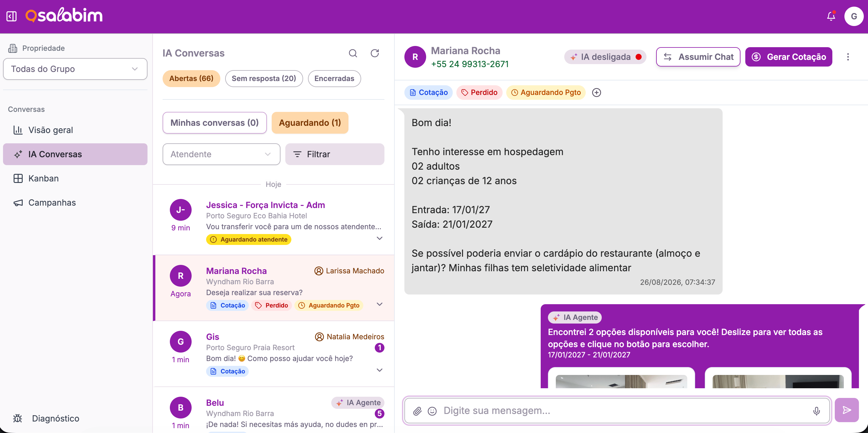Click the Larissa Machado attendant label
This screenshot has width=868, height=433.
[x=349, y=271]
